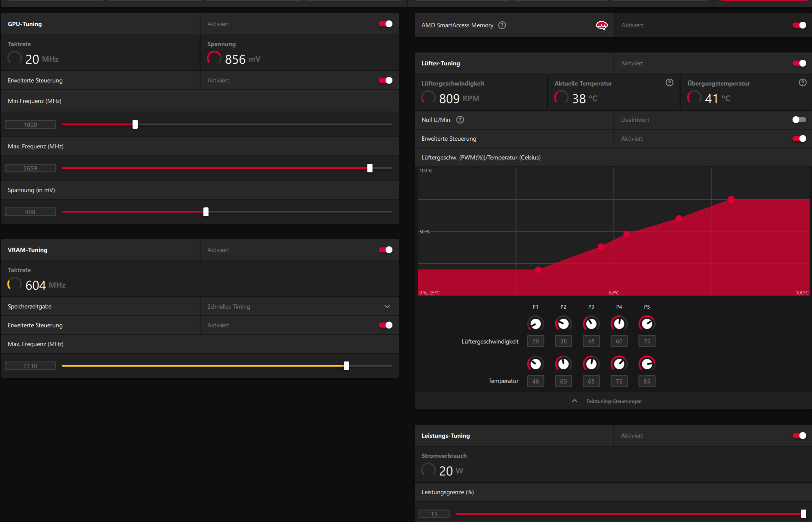
Task: Disable the GPU-Tuning toggle
Action: [385, 24]
